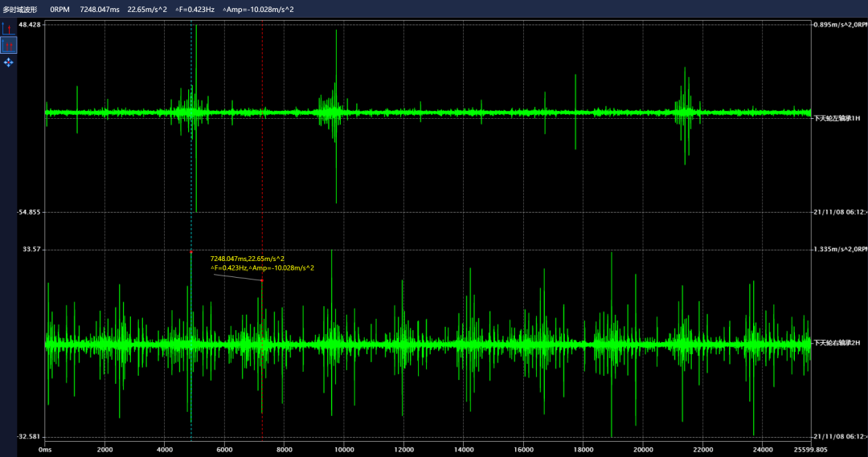Click the -32.581 lower Y-axis minimum label
Screen dimensions: 868x457
point(30,436)
